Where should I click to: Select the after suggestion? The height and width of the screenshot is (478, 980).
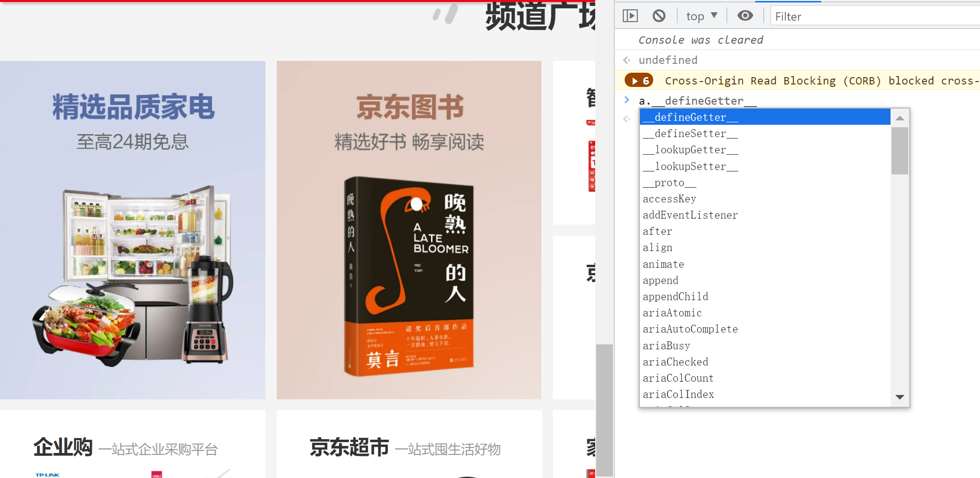click(765, 231)
